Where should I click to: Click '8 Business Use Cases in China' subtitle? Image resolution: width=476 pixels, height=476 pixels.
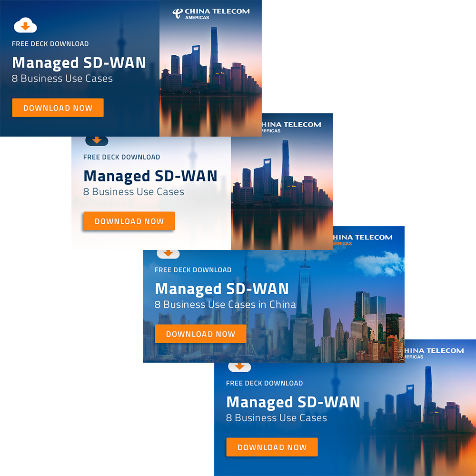tap(225, 305)
